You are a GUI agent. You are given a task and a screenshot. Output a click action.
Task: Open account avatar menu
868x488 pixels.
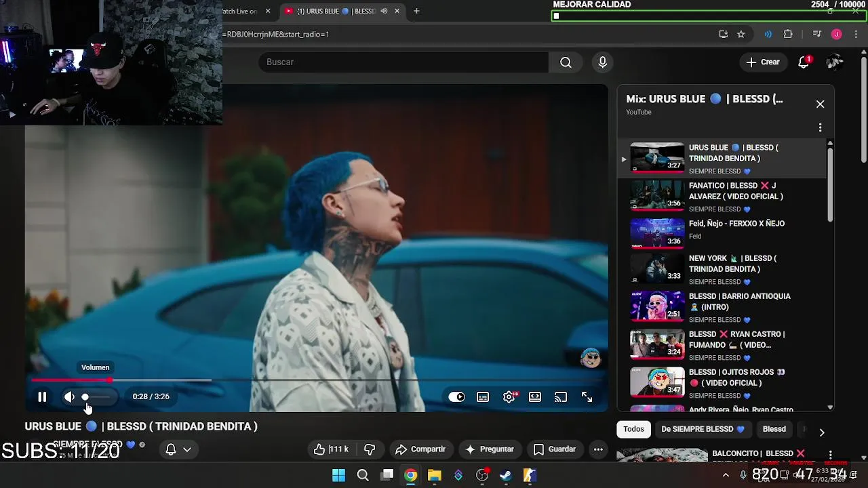point(835,62)
